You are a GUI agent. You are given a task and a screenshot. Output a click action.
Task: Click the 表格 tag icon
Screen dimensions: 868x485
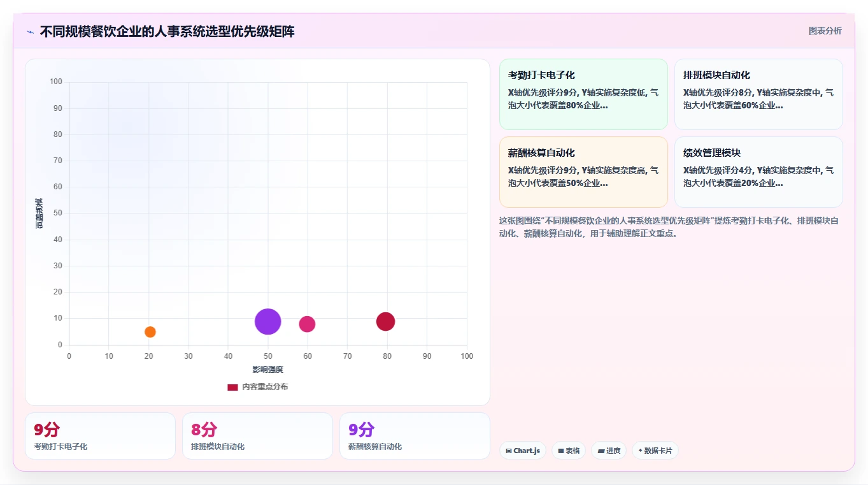561,451
